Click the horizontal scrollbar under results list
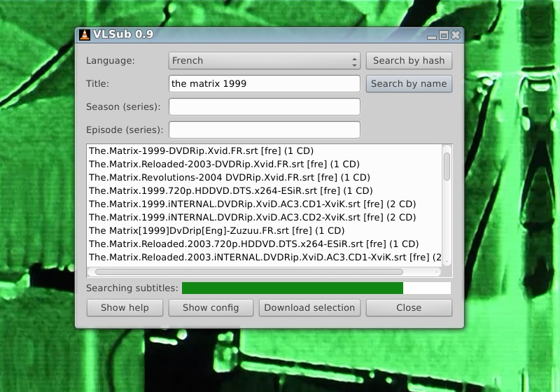The width and height of the screenshot is (560, 392). 248,272
